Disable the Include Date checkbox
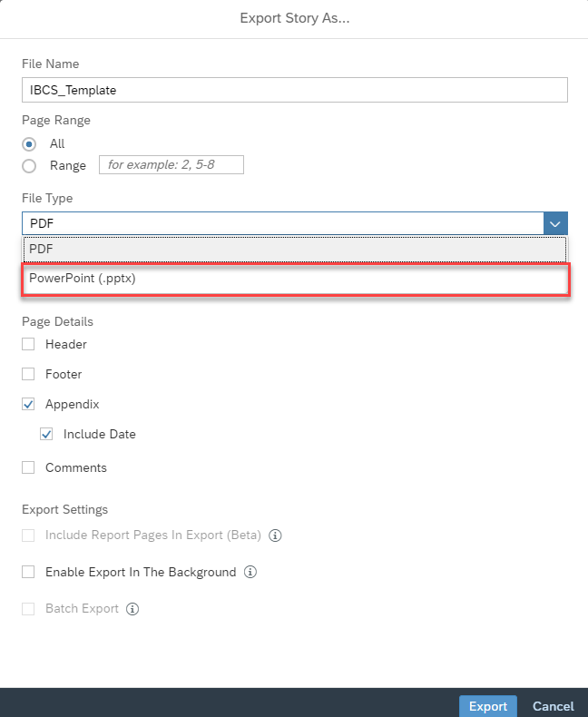588x717 pixels. point(46,434)
